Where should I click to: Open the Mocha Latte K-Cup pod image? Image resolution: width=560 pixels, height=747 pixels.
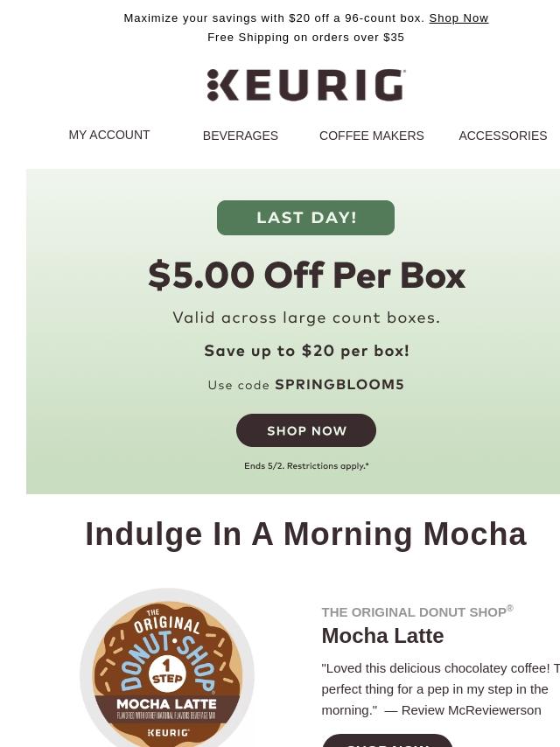(x=167, y=668)
